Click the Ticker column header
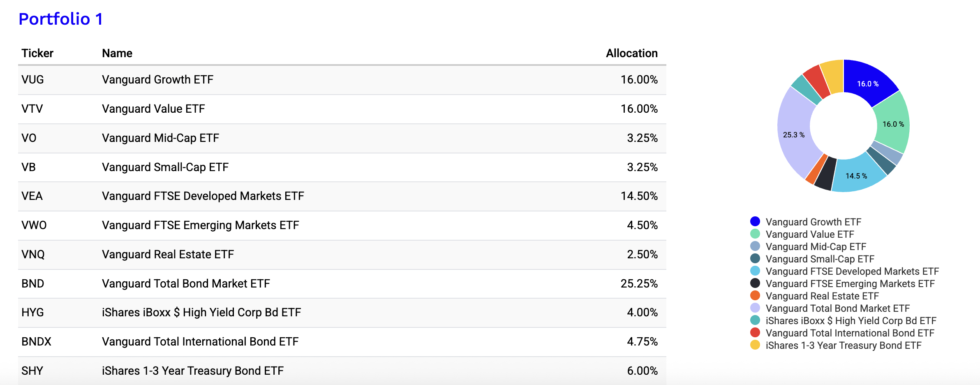The width and height of the screenshot is (980, 385). pyautogui.click(x=37, y=53)
